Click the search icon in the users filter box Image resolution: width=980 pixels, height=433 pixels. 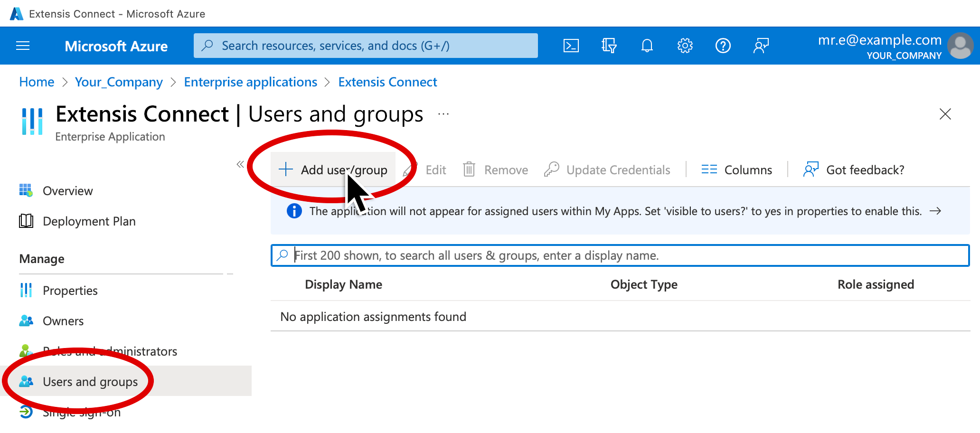[282, 255]
